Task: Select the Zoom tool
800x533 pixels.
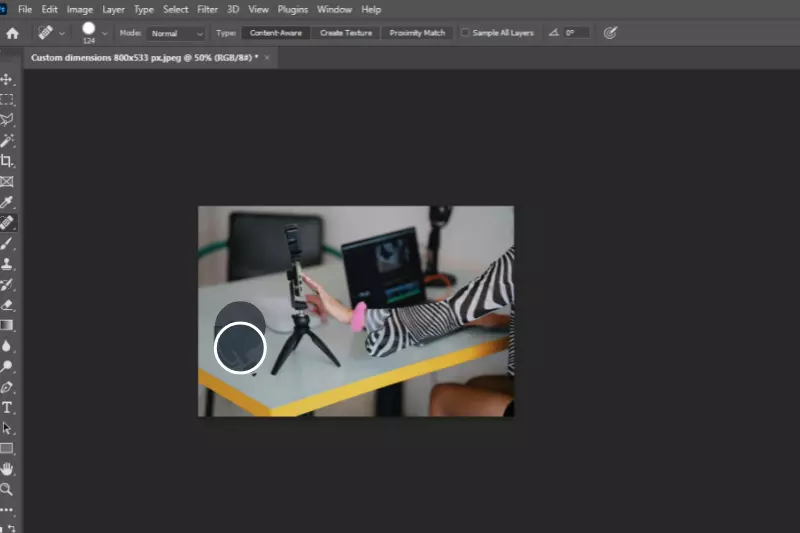Action: 7,490
